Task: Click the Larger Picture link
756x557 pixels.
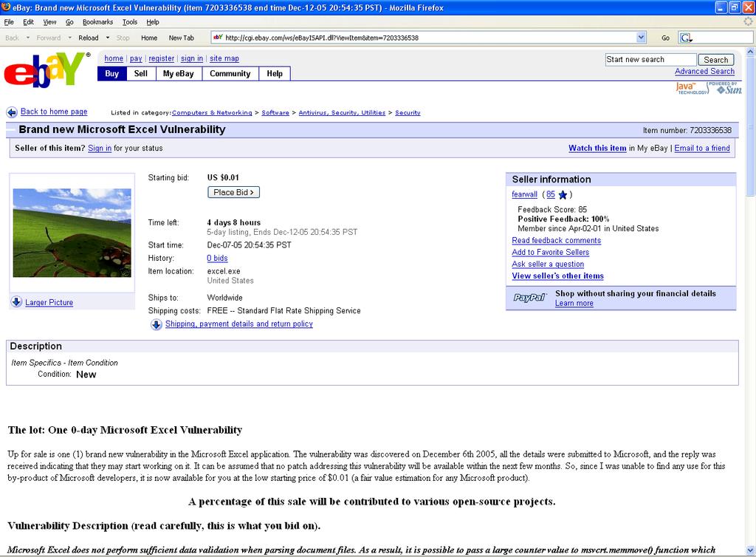Action: click(49, 302)
